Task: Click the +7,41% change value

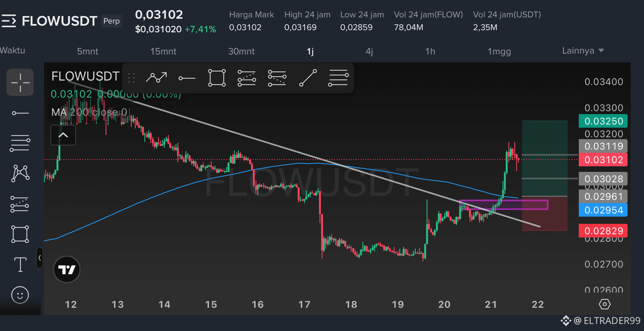Action: pyautogui.click(x=200, y=29)
